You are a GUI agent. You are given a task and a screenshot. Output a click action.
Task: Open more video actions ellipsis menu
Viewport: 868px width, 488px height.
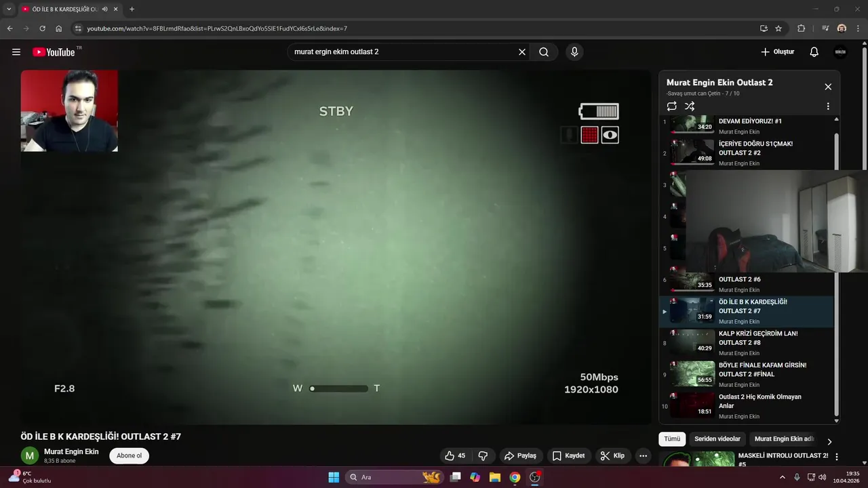(x=644, y=456)
